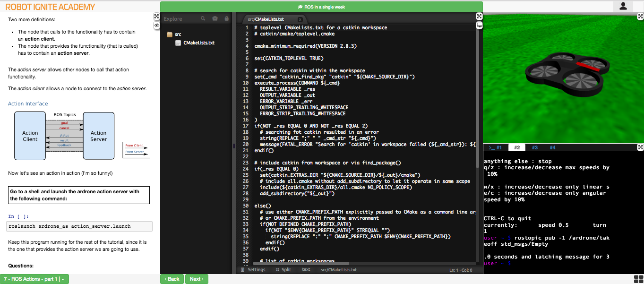The height and width of the screenshot is (284, 644).
Task: Open the user account profile icon
Action: point(623,6)
